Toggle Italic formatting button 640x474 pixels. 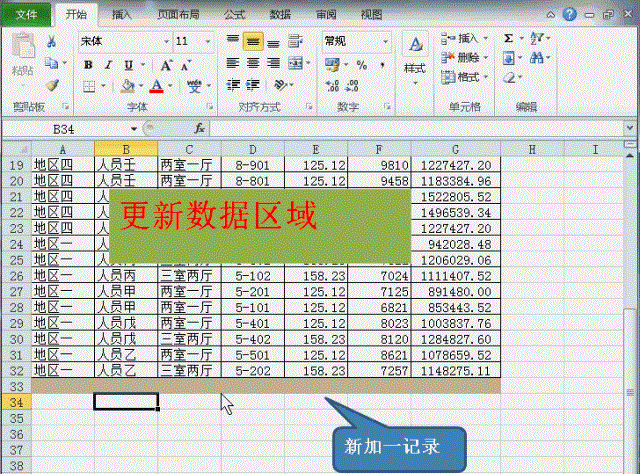point(107,64)
